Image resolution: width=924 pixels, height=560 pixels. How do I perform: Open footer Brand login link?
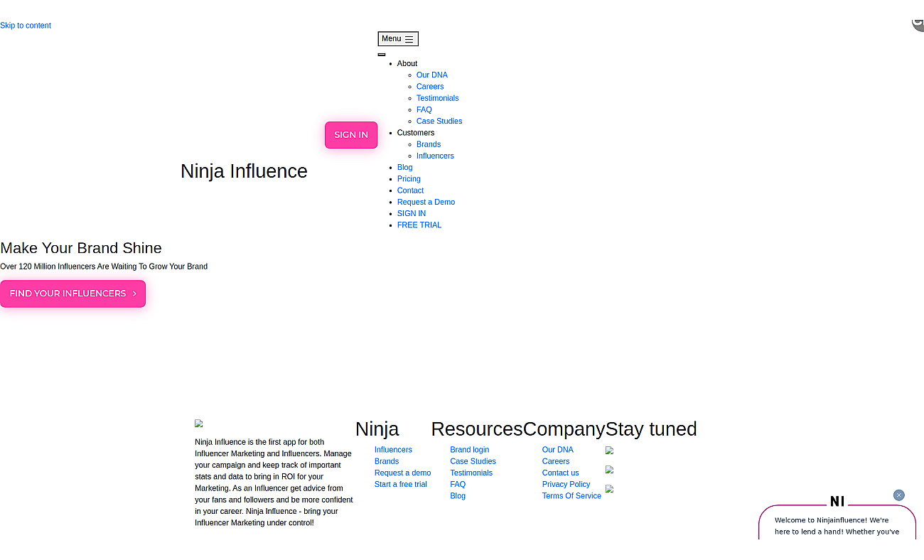(470, 450)
